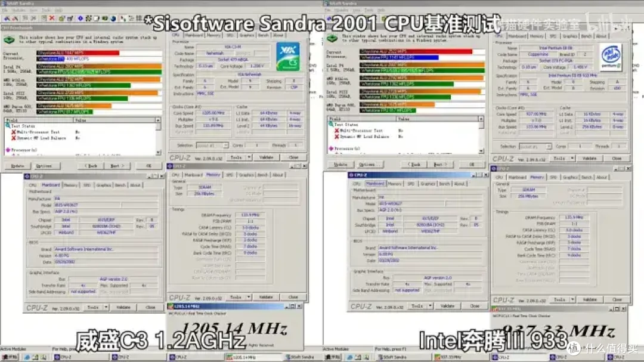Open Tools dropdown arrow in Pentium III Memory window
The image size is (644, 362).
click(572, 299)
